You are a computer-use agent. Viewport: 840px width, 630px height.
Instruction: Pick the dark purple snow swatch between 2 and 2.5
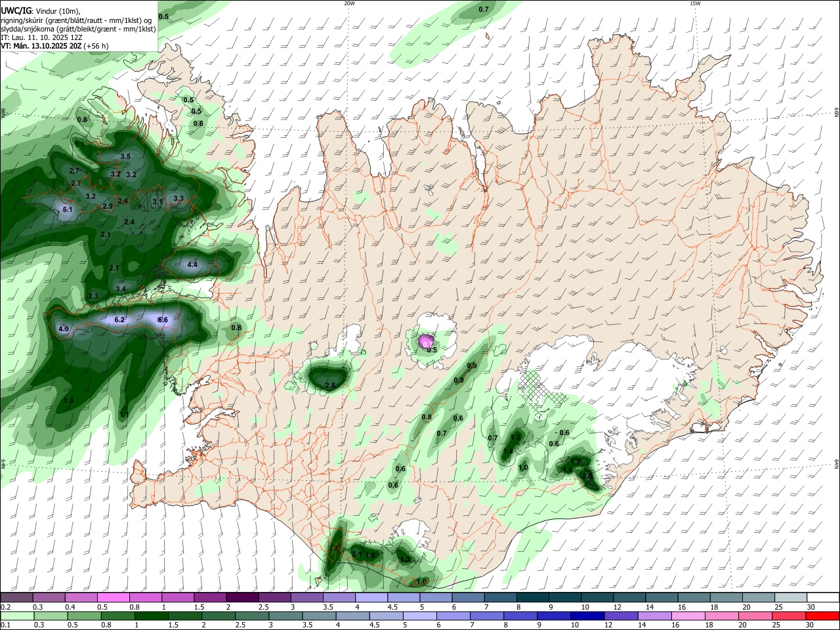[241, 597]
